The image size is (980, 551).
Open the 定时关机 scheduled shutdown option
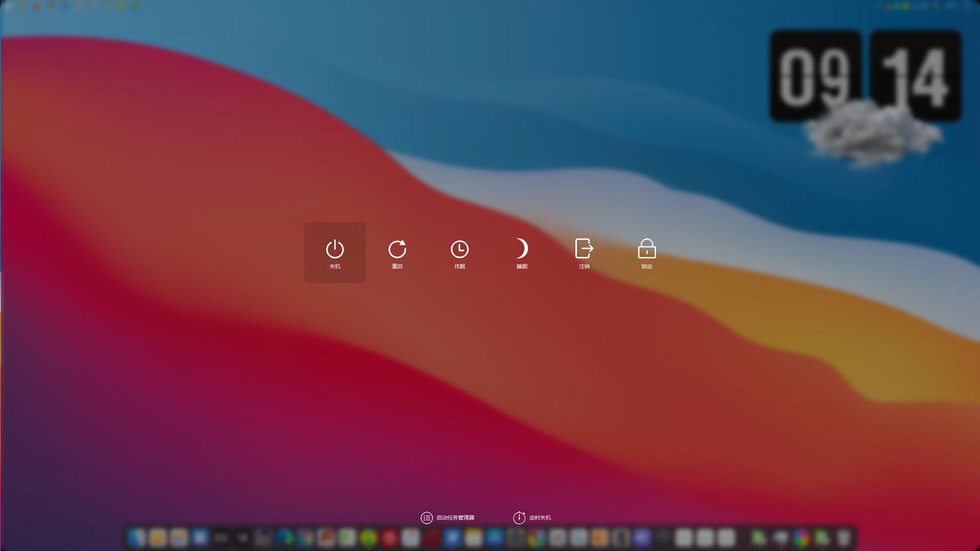[x=532, y=518]
